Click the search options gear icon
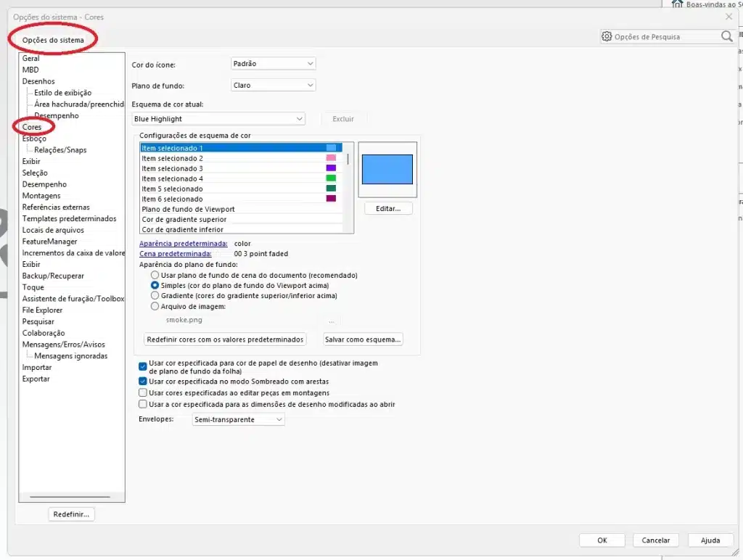Screen dimensions: 743x560 tap(607, 36)
